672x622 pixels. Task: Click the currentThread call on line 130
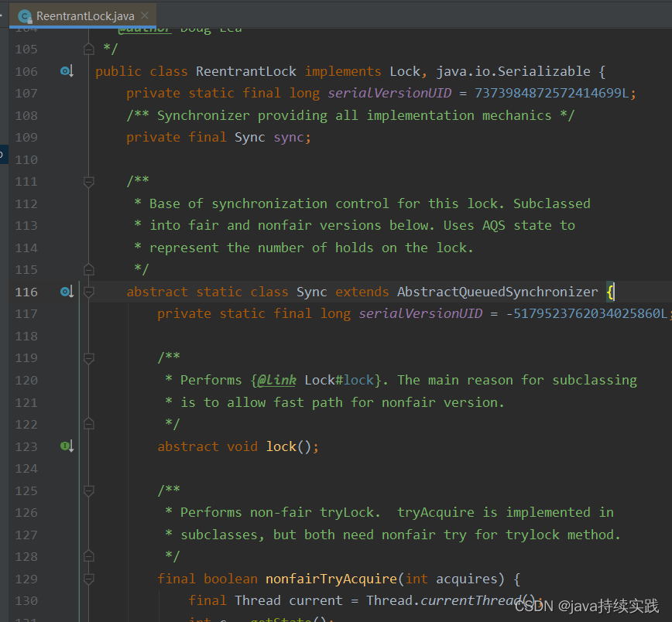[x=470, y=600]
